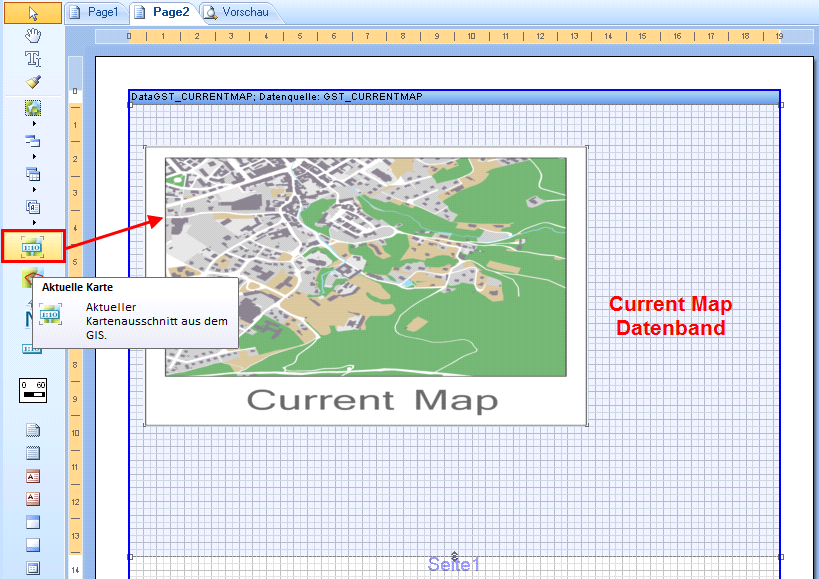Select the arrow pointer tool
Image resolution: width=819 pixels, height=579 pixels.
(x=33, y=13)
